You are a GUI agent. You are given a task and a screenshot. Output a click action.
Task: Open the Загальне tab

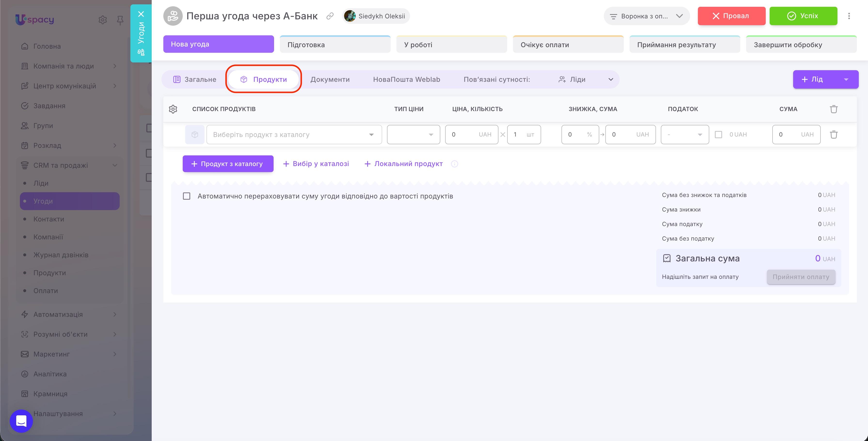tap(195, 79)
